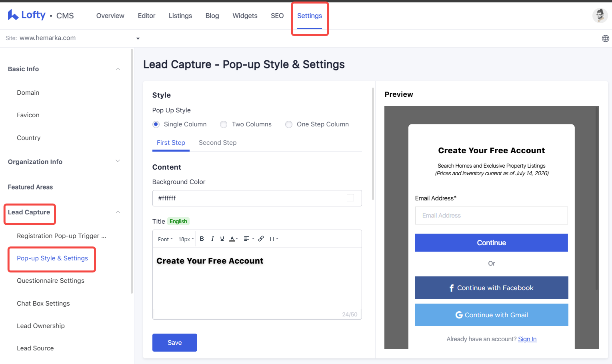Open Questionnaire Settings
The height and width of the screenshot is (364, 612).
(x=50, y=281)
